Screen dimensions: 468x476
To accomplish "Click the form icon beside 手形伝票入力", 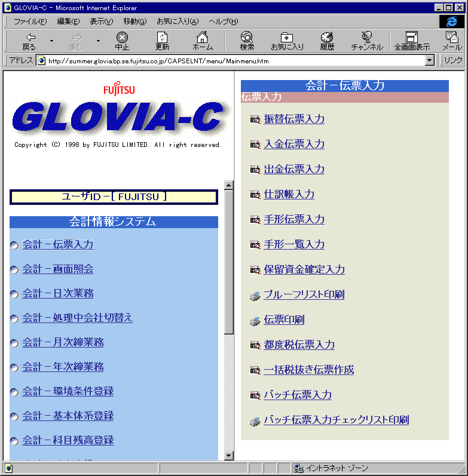I will 255,220.
